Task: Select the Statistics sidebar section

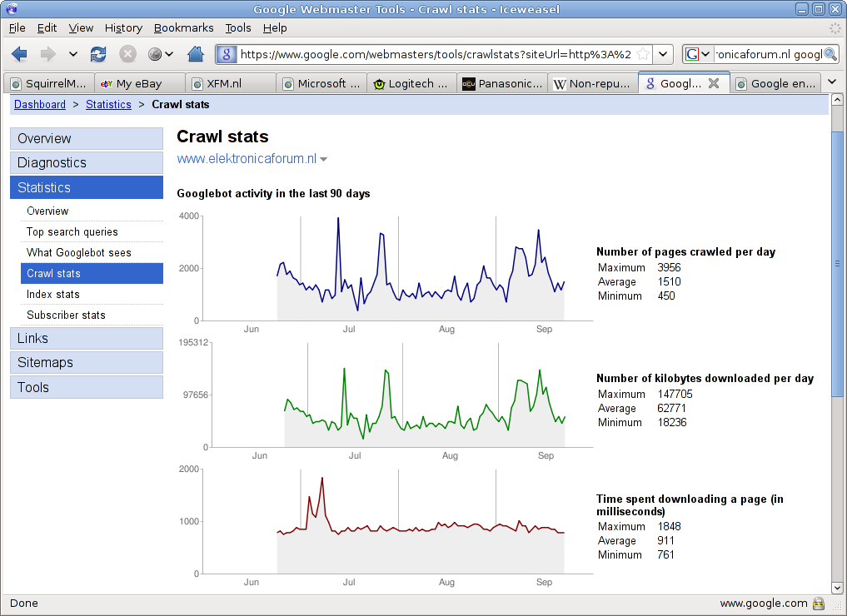Action: coord(87,187)
